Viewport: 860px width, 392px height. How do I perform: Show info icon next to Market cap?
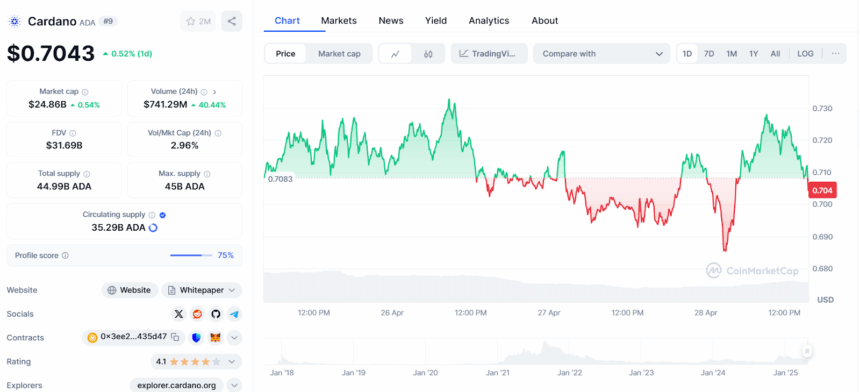pos(85,92)
